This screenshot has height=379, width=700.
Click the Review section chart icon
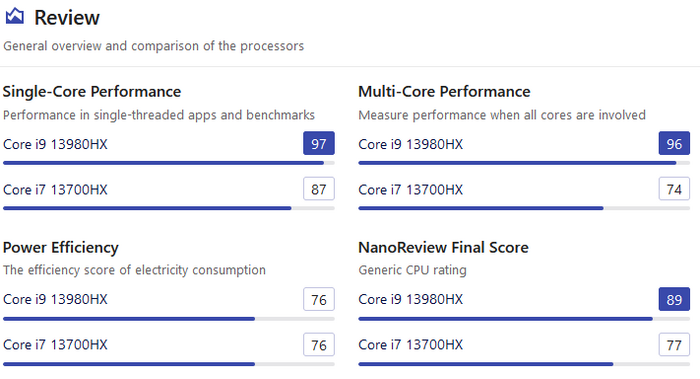tap(15, 16)
